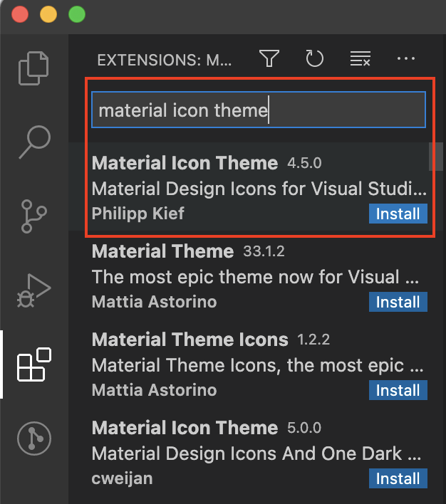Screen dimensions: 446x504
Task: Select the Material Icon Theme 5.0.0 title
Action: [x=185, y=428]
